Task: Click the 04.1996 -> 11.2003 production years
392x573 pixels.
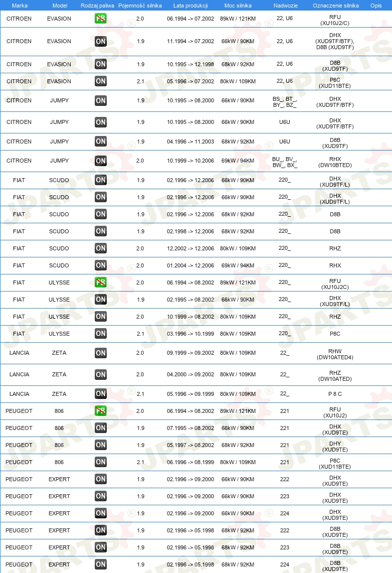Action: 190,142
